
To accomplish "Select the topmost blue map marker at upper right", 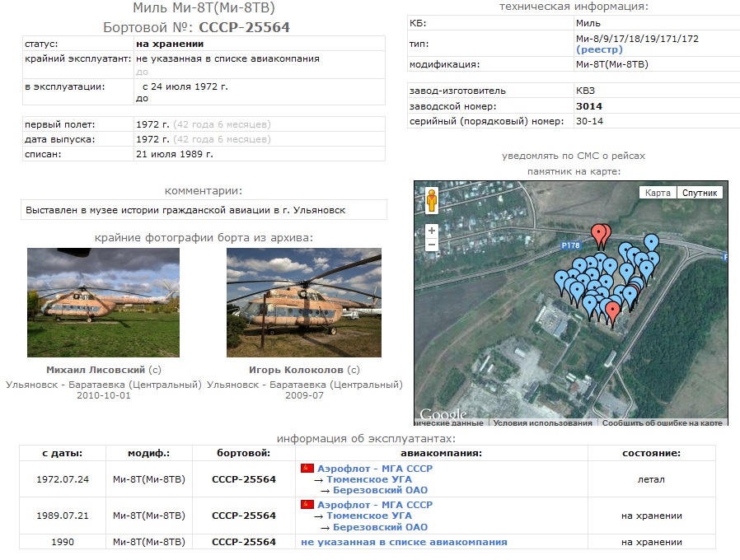I will coord(652,242).
